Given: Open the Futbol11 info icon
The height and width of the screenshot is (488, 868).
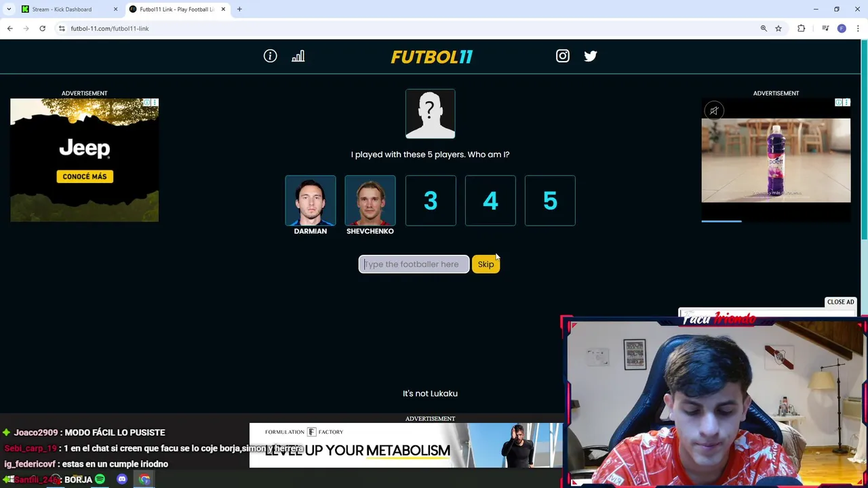Looking at the screenshot, I should click(x=270, y=56).
